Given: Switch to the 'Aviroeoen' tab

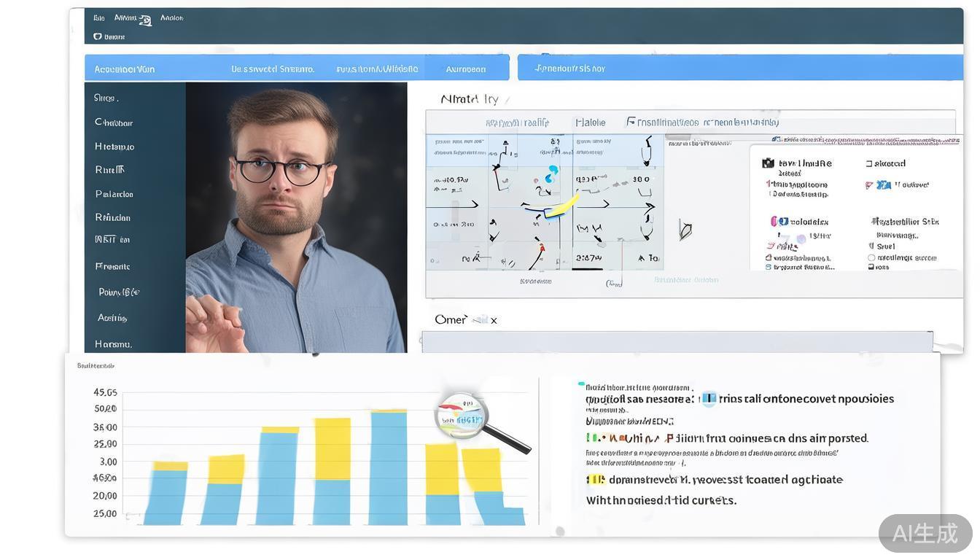Looking at the screenshot, I should 465,69.
